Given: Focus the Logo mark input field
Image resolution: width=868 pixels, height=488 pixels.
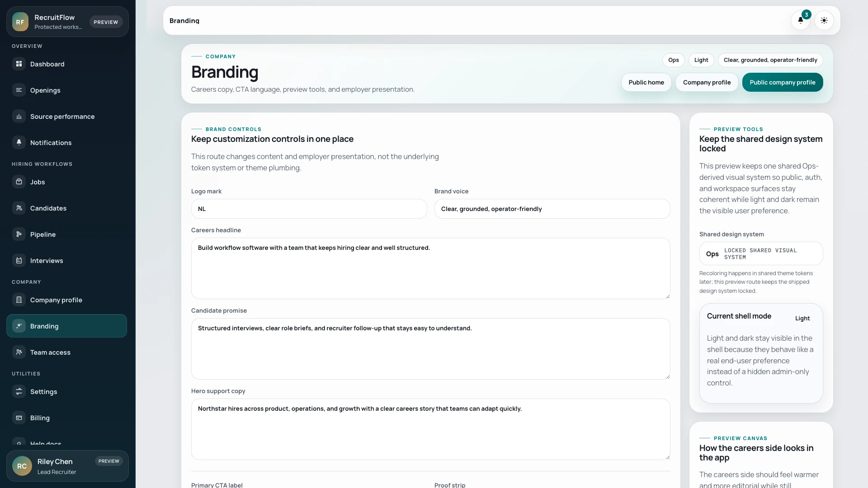Looking at the screenshot, I should (x=309, y=209).
